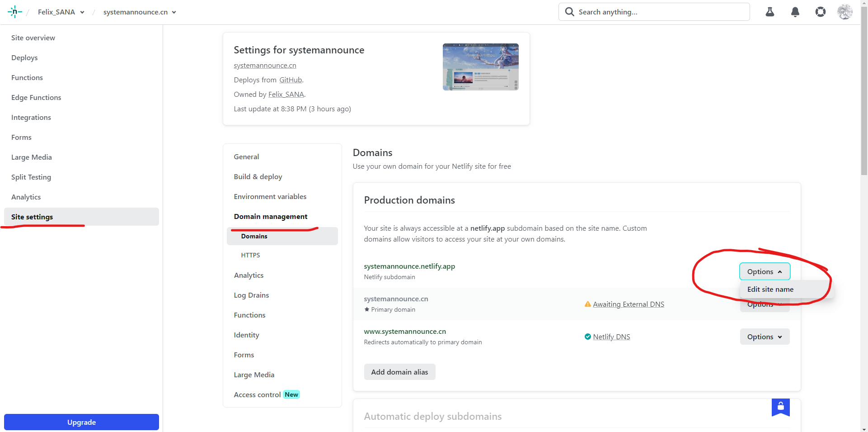The image size is (868, 432).
Task: Open Analytics in the left sidebar
Action: 26,197
